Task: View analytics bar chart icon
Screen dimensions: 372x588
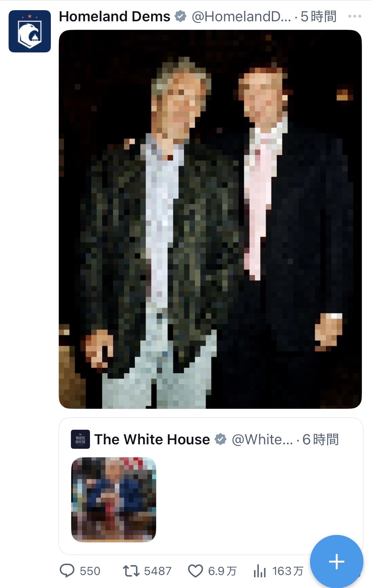Action: point(260,571)
